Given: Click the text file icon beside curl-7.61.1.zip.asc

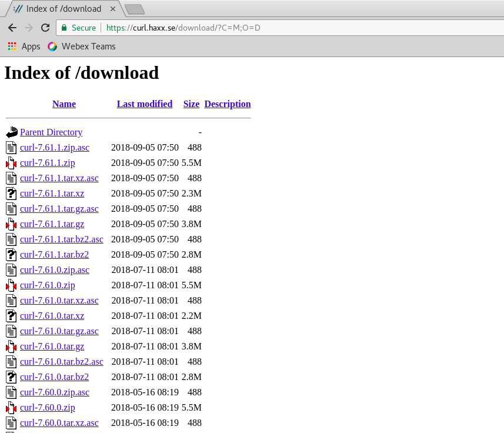Looking at the screenshot, I should (x=11, y=148).
